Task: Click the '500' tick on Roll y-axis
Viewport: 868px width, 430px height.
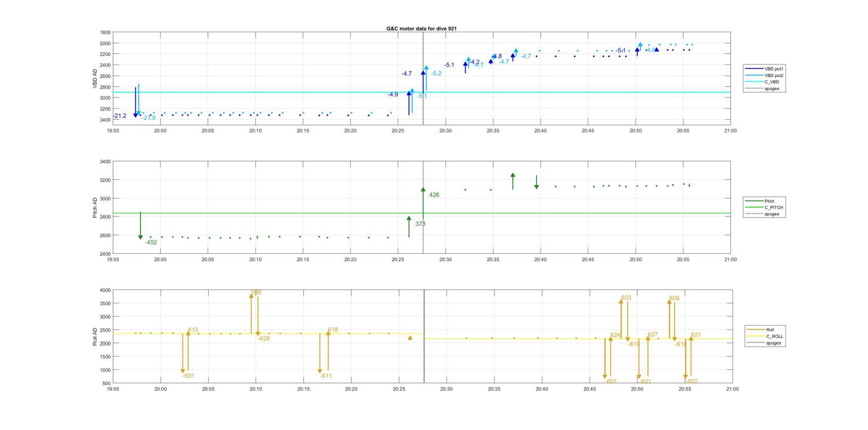Action: coord(107,383)
